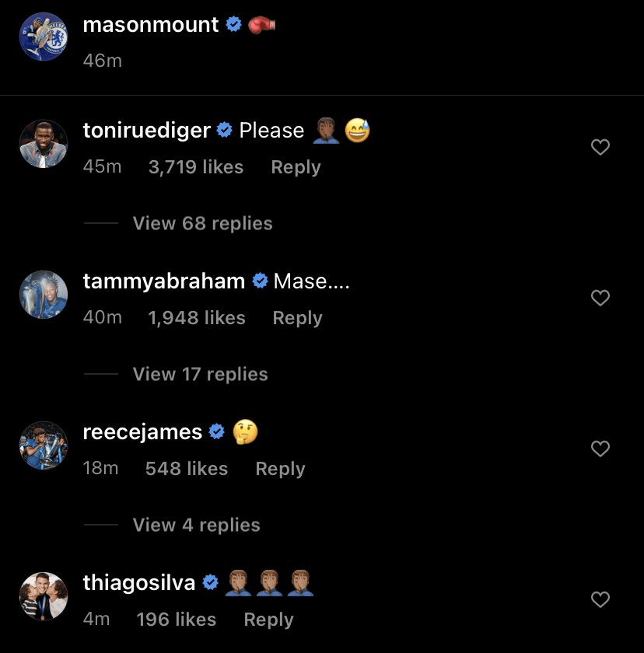Open tammyabraham's profile avatar
The image size is (644, 653).
coord(44,294)
